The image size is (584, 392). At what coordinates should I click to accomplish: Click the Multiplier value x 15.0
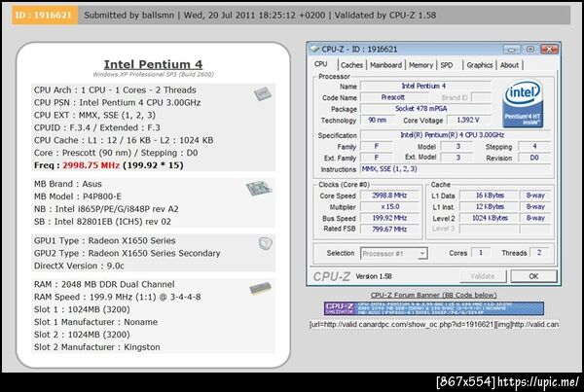(x=389, y=206)
